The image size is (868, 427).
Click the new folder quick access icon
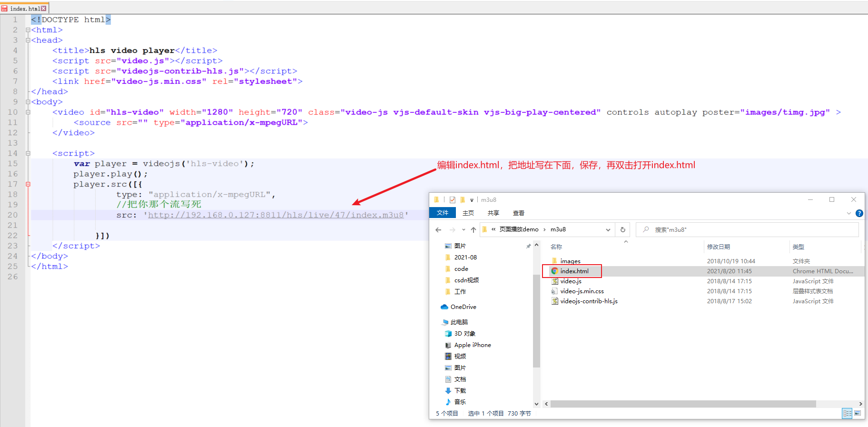coord(463,200)
